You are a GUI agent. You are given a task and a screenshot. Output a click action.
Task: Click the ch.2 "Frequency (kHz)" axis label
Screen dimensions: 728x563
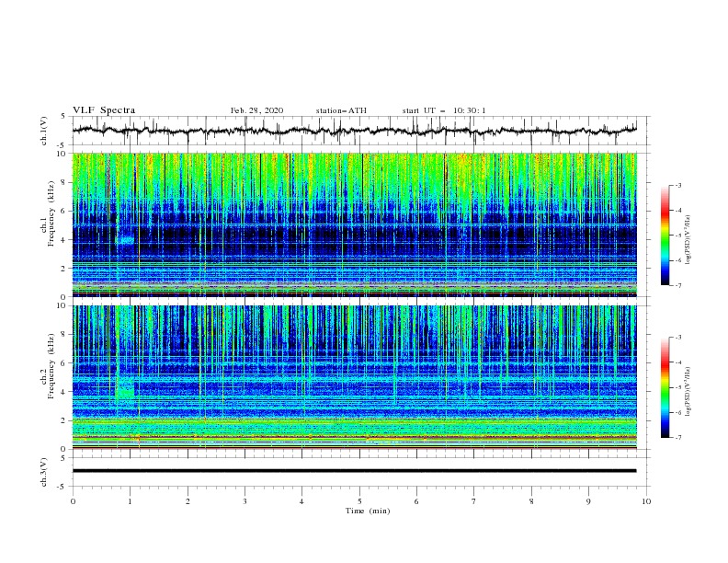(x=51, y=366)
